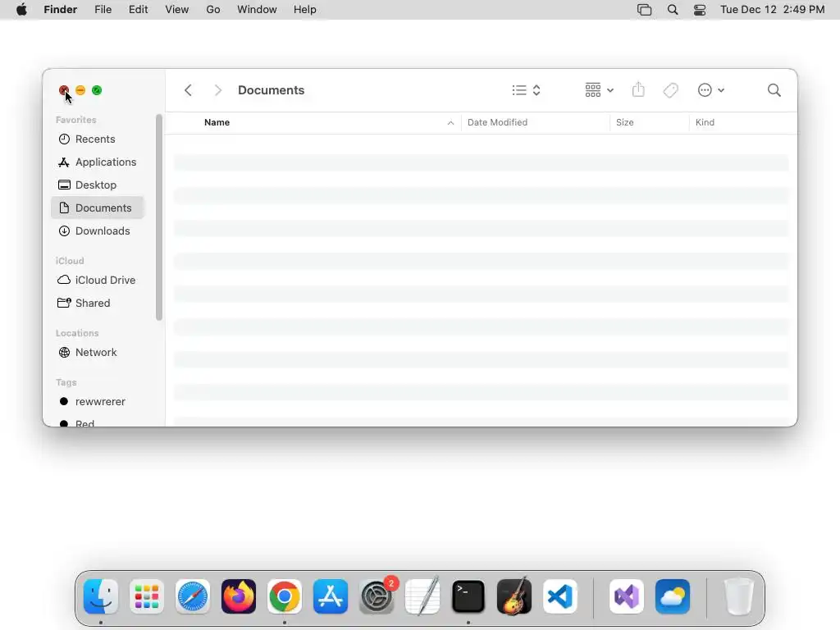Image resolution: width=840 pixels, height=630 pixels.
Task: Sort by Size column header
Action: [x=624, y=122]
